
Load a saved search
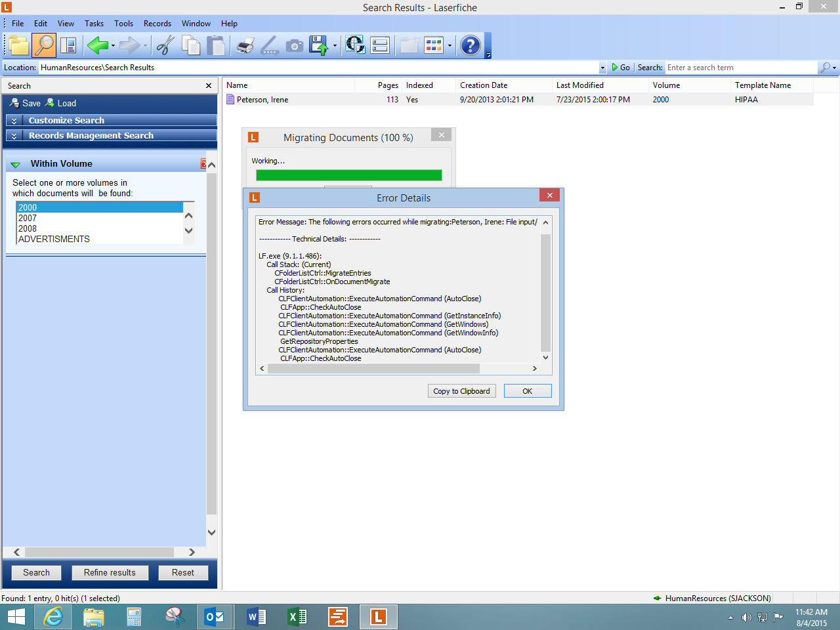[60, 104]
